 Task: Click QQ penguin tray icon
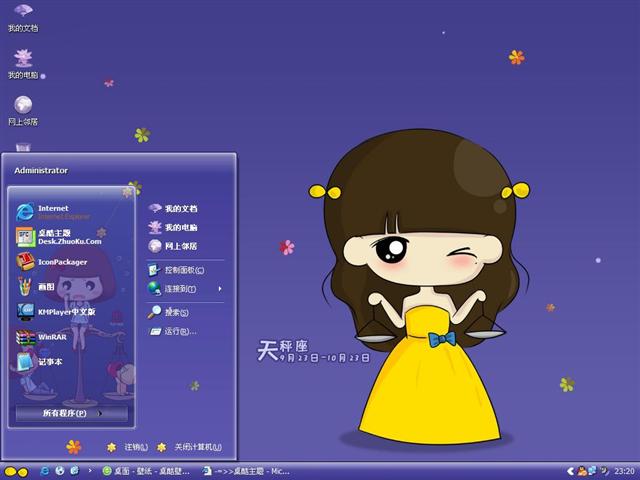582,471
